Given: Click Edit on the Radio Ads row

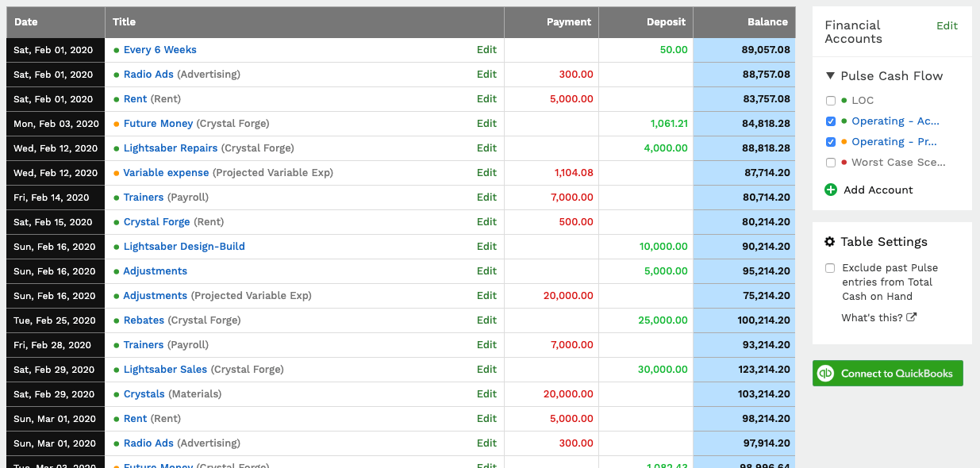Looking at the screenshot, I should tap(486, 74).
